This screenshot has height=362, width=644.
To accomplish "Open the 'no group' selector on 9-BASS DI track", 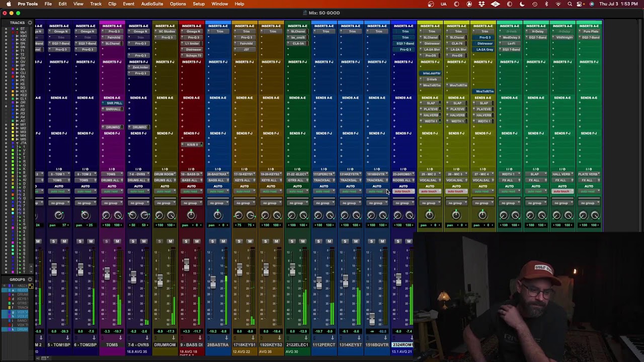I will click(191, 203).
